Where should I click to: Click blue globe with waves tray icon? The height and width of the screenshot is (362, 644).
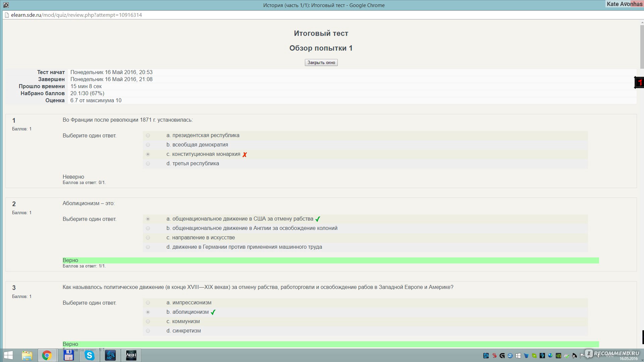510,356
